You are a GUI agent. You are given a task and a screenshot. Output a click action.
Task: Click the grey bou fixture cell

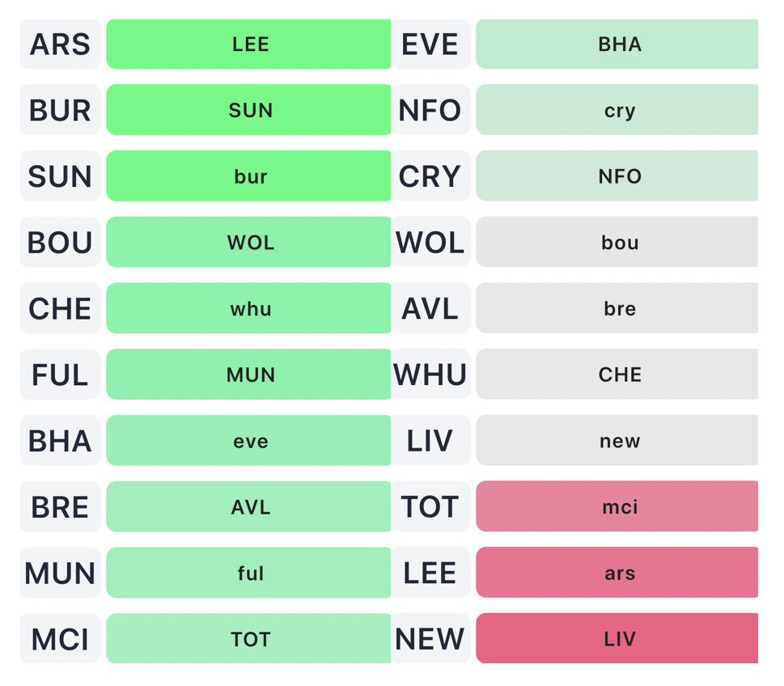[617, 243]
